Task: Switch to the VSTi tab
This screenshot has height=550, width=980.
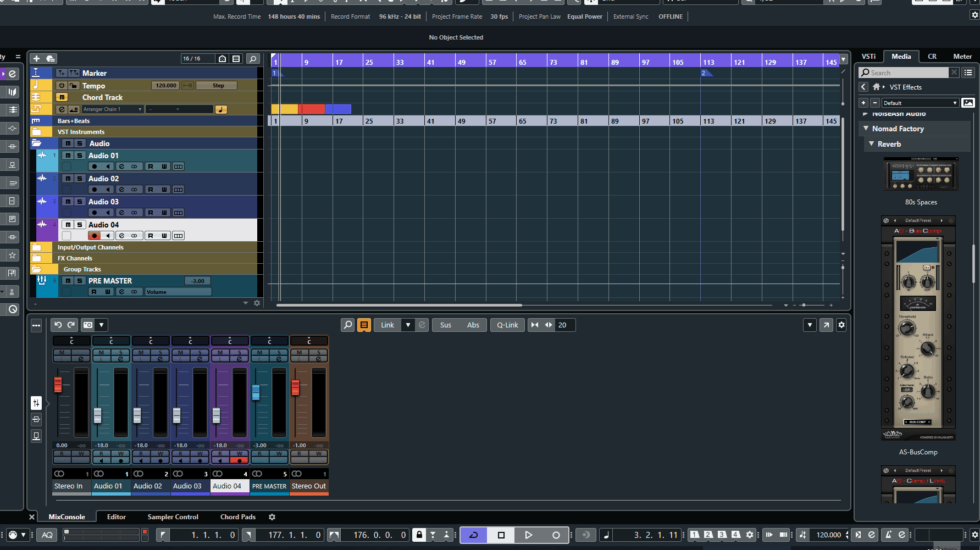Action: click(x=868, y=56)
